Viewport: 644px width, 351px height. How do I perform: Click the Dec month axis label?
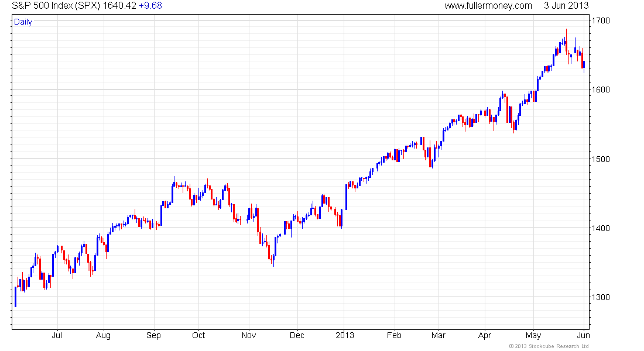click(297, 335)
